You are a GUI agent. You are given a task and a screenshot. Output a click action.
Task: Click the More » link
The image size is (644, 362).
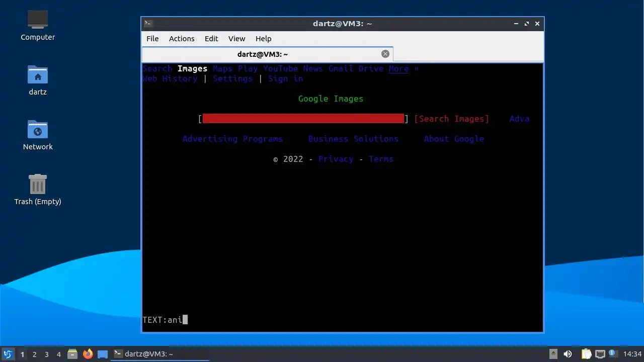pyautogui.click(x=404, y=68)
